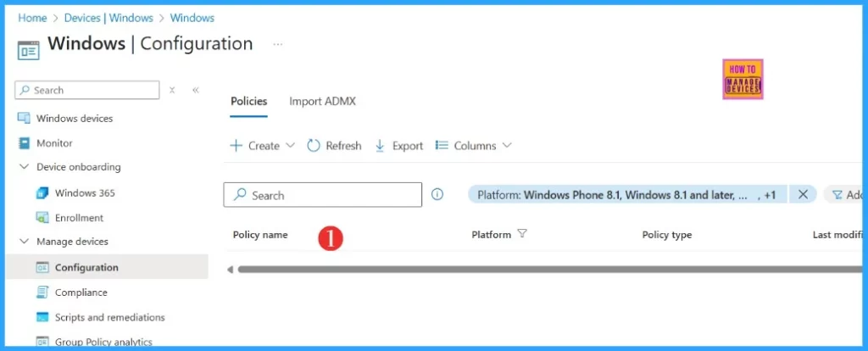
Task: Open Windows 365 in sidebar
Action: click(x=85, y=193)
